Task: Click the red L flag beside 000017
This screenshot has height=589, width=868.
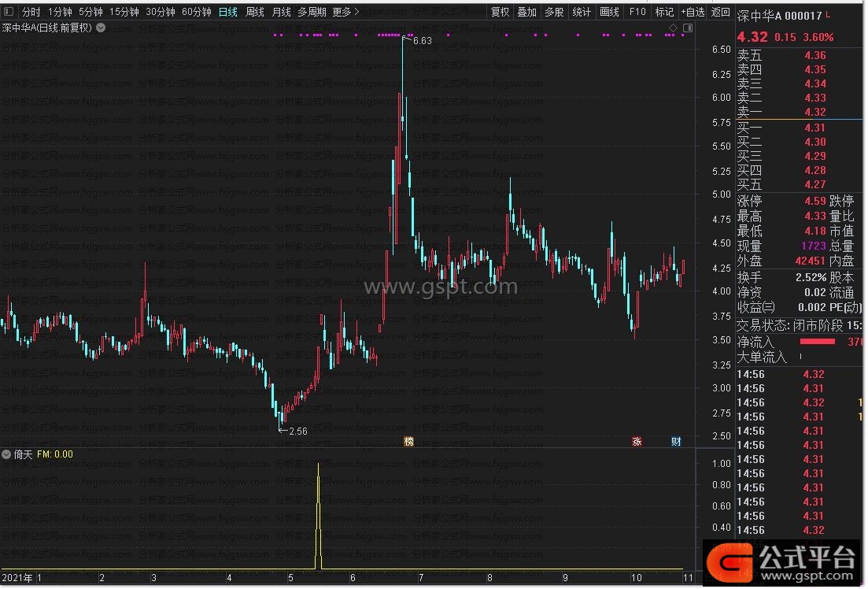Action: point(828,14)
